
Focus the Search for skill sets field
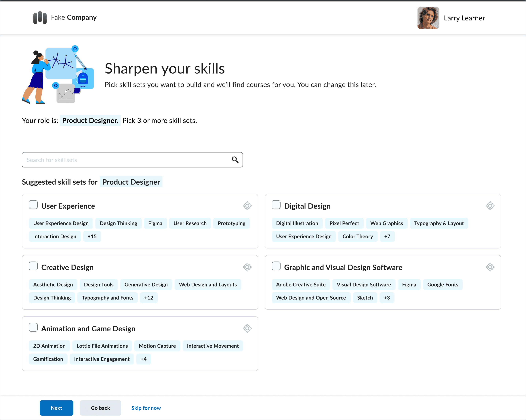coord(122,160)
